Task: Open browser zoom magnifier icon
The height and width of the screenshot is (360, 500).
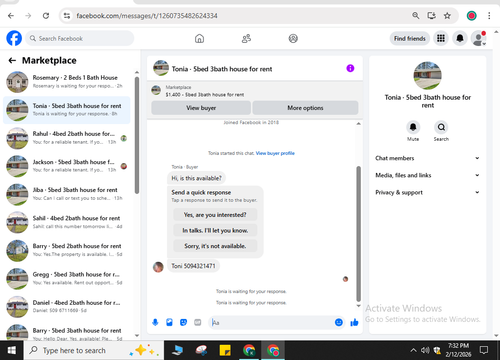Action: coord(416,16)
